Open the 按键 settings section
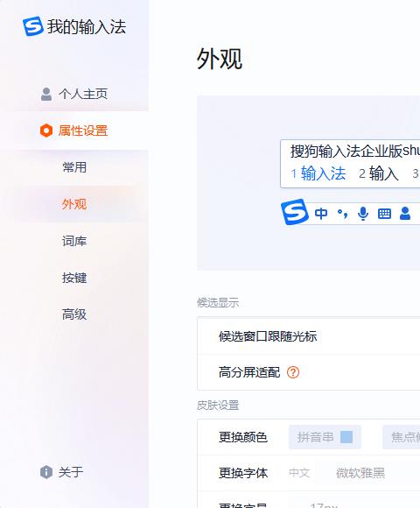 pos(74,278)
